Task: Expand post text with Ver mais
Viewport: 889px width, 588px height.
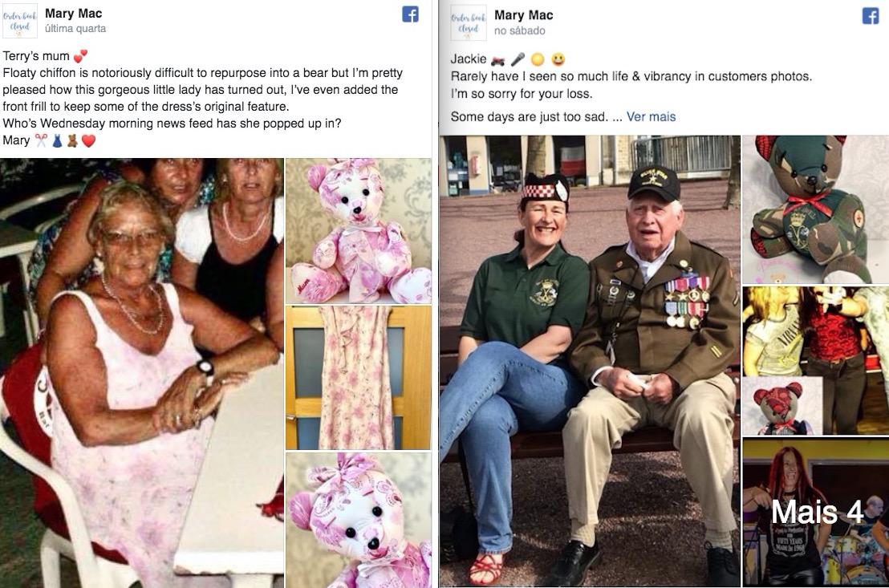Action: pos(651,117)
